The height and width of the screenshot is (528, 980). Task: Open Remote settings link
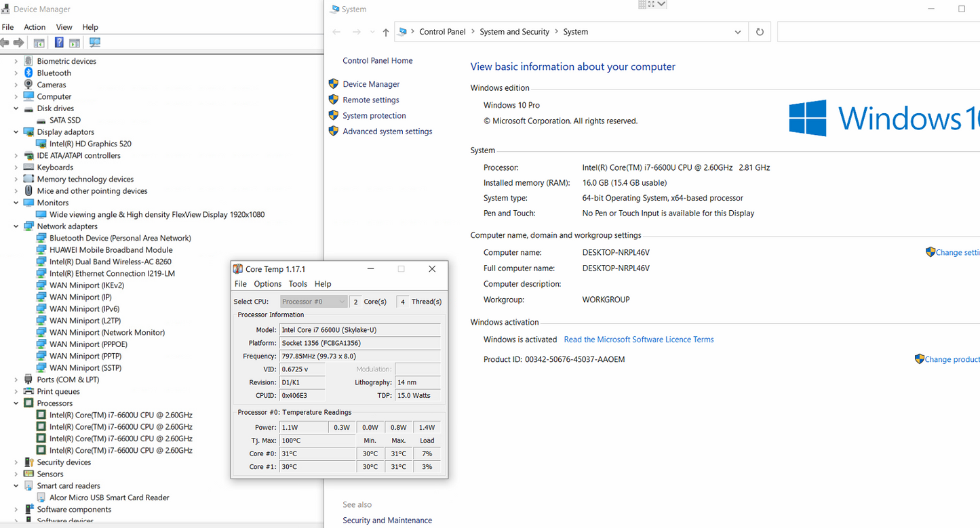tap(371, 100)
